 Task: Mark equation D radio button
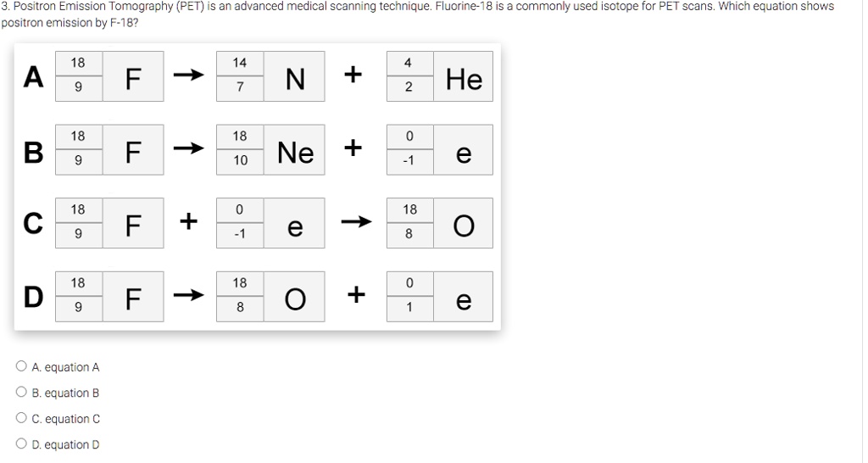21,443
